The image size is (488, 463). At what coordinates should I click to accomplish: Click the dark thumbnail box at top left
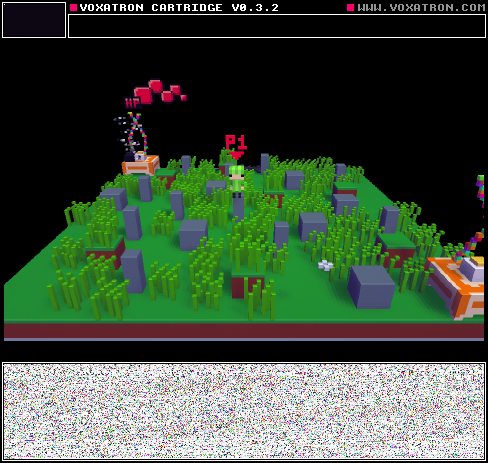34,20
